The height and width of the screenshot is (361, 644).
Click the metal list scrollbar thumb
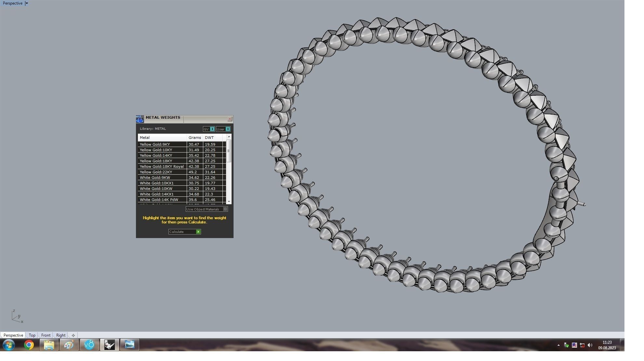229,151
